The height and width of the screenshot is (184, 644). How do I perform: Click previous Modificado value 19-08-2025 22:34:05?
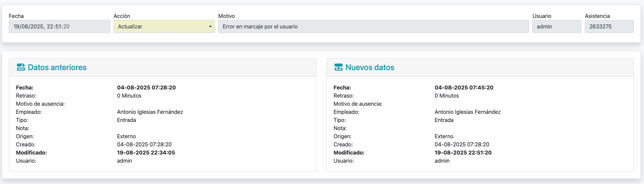pos(146,152)
